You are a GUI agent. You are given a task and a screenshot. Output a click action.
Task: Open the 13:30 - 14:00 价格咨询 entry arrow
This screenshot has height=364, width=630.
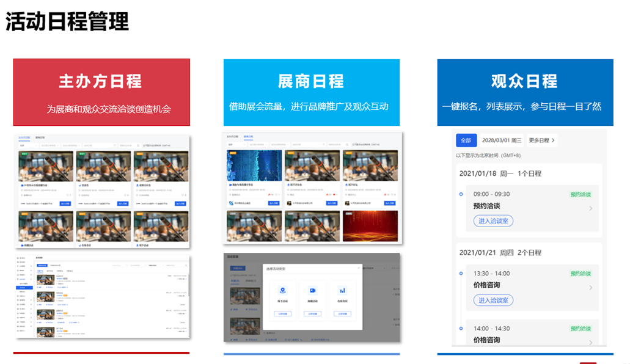click(590, 288)
